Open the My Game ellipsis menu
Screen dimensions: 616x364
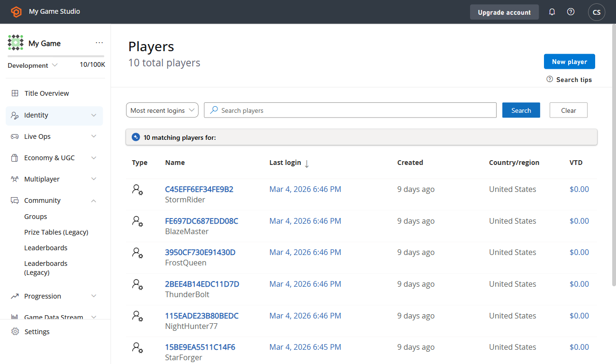click(99, 43)
